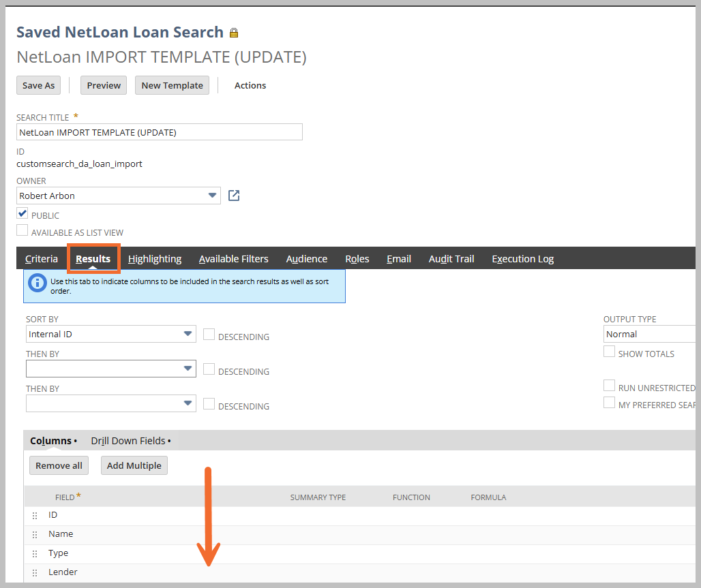Screen dimensions: 701x588
Task: Select the Results tab
Action: [93, 259]
